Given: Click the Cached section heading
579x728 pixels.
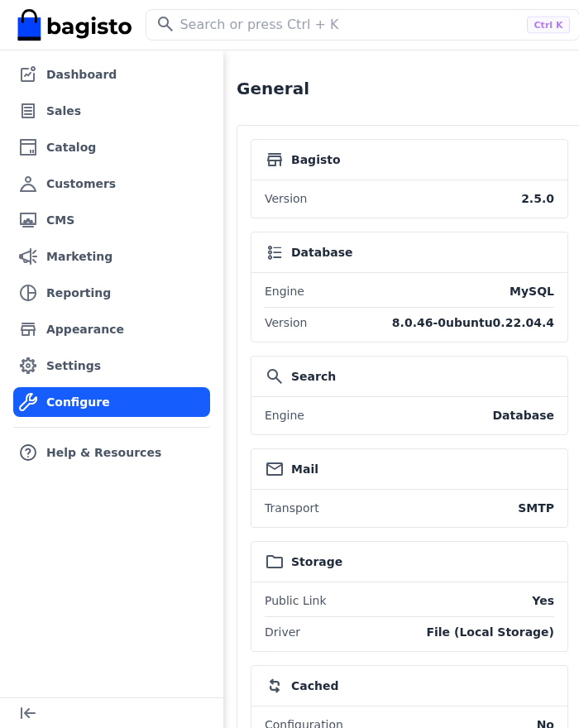Looking at the screenshot, I should point(314,686).
